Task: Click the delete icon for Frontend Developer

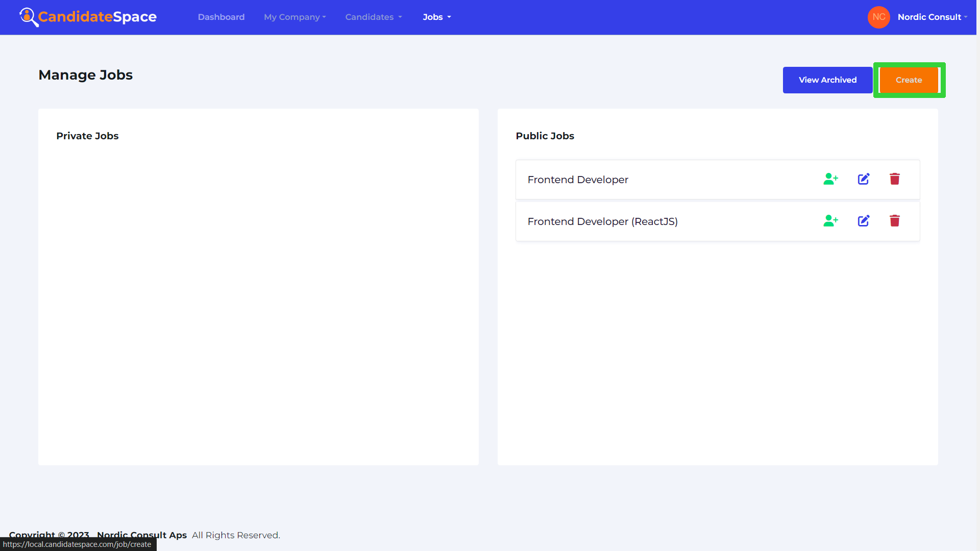Action: tap(895, 179)
